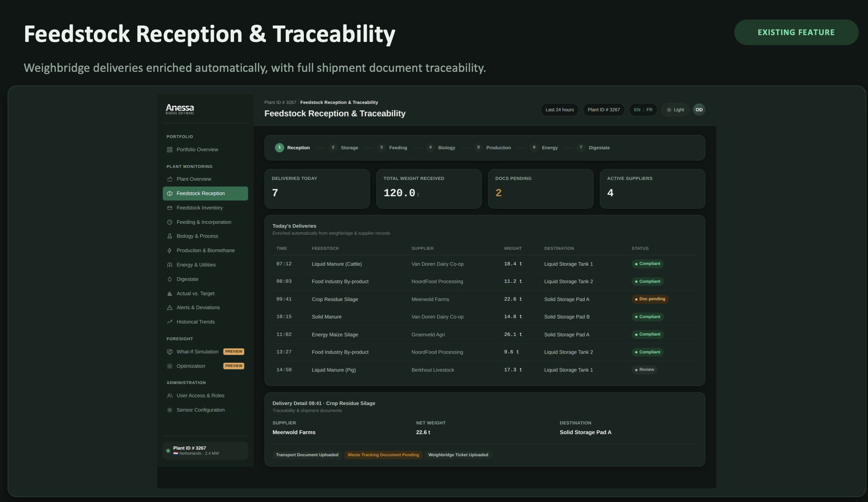Click the Doc pending status badge
Screen dimensions: 868x502
[650, 299]
